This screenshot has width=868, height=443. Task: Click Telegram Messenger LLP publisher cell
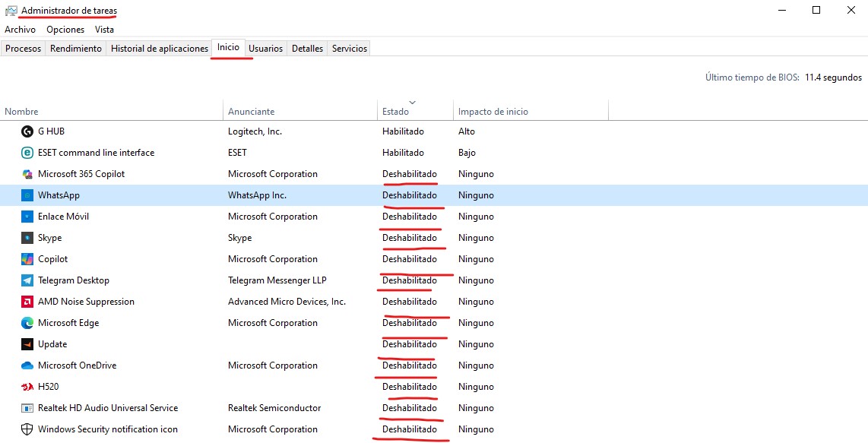pyautogui.click(x=277, y=280)
